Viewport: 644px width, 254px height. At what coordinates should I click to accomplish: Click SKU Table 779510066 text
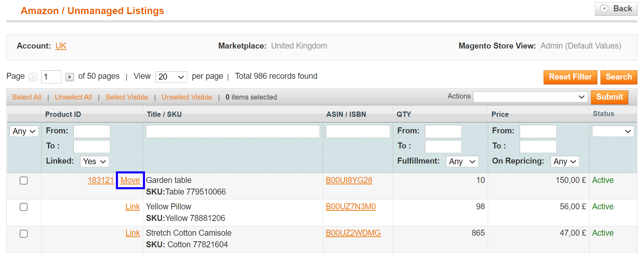tap(186, 192)
